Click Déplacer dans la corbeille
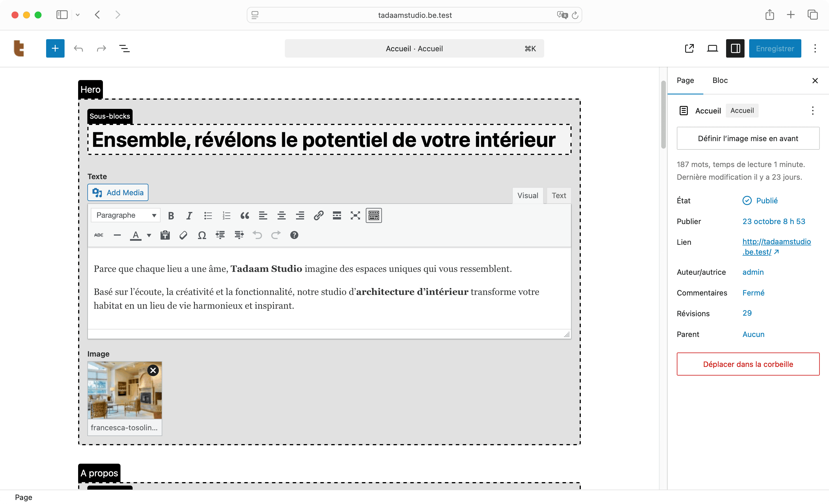This screenshot has height=504, width=829. 748,364
